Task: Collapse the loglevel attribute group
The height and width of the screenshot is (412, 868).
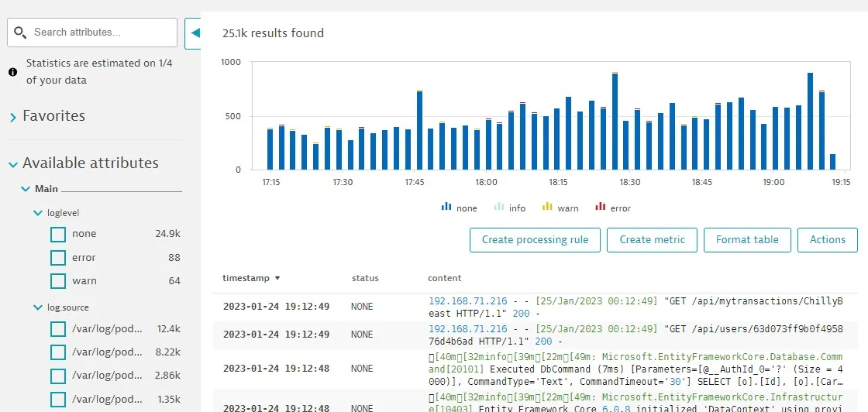Action: (38, 213)
